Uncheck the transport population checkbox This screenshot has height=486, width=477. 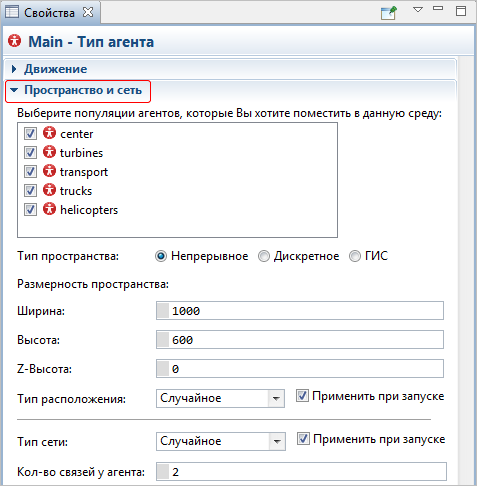click(x=30, y=171)
